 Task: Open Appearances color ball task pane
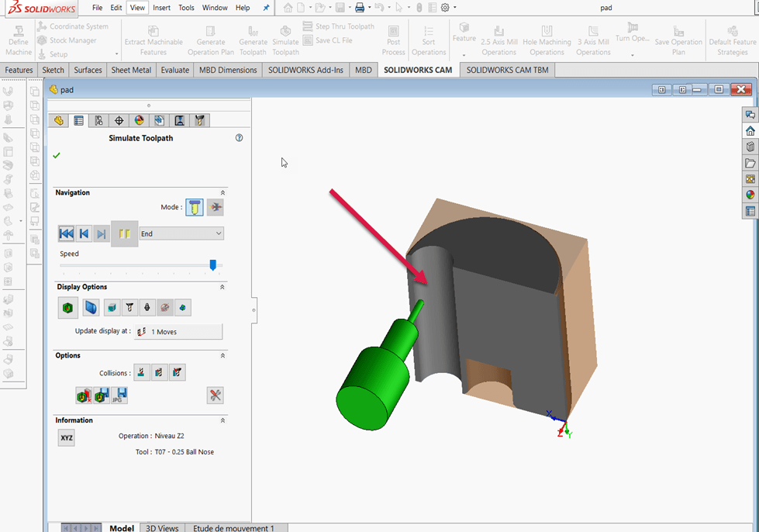[x=750, y=195]
